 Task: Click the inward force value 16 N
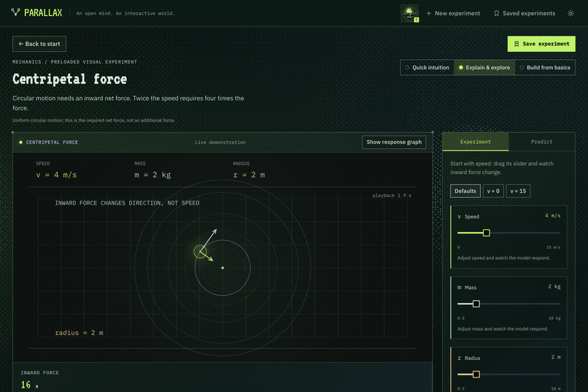[29, 385]
